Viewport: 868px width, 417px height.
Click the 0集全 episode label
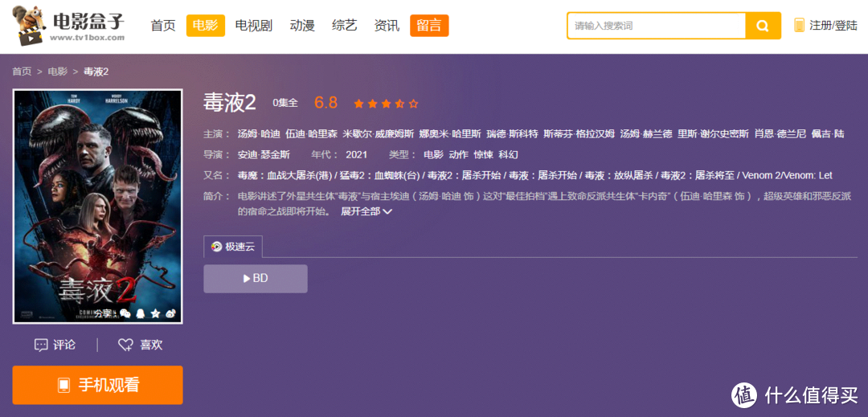(x=285, y=103)
